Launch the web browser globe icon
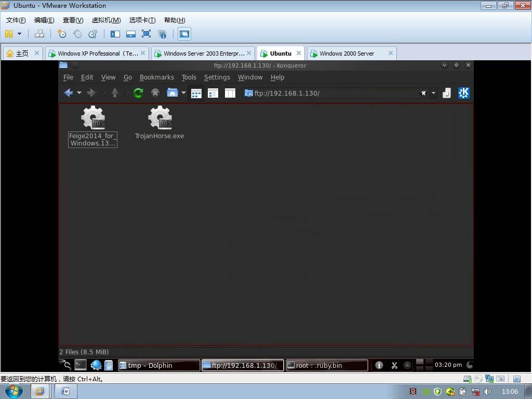Viewport: 532px width, 399px height. (96, 365)
